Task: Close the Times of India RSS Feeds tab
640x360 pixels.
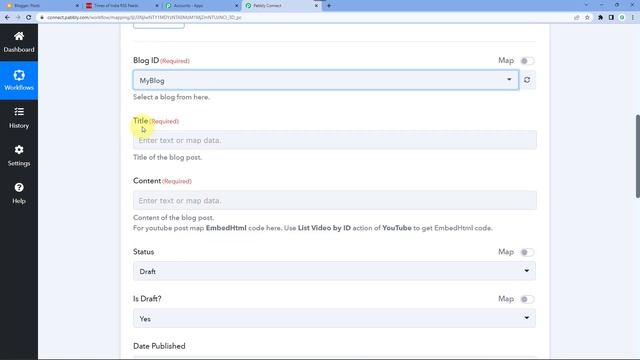Action: 157,6
